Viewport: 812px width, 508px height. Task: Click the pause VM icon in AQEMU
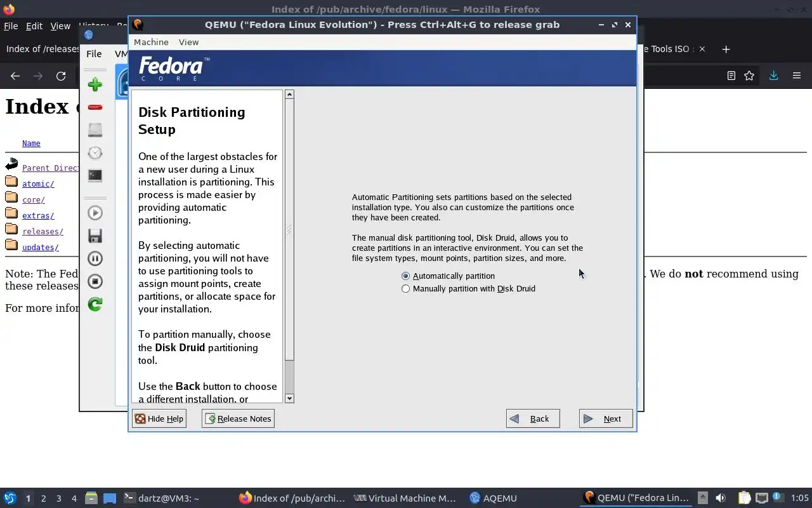(95, 258)
